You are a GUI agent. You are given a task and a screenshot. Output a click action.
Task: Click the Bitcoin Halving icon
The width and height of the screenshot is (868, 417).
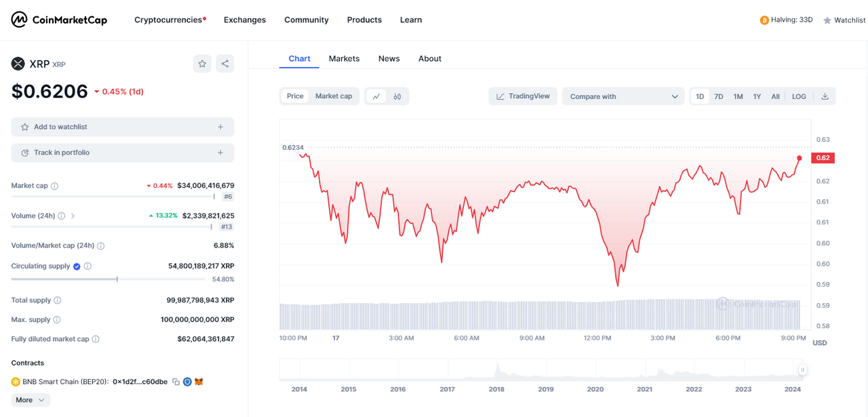point(764,20)
